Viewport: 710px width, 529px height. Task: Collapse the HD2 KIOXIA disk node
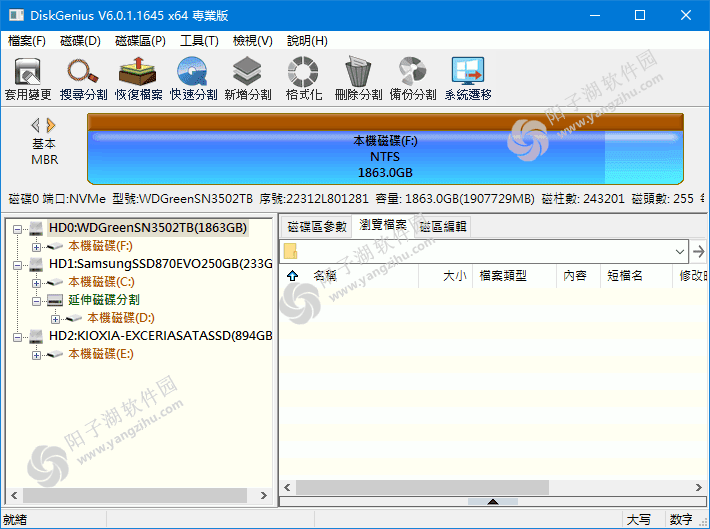tap(17, 337)
